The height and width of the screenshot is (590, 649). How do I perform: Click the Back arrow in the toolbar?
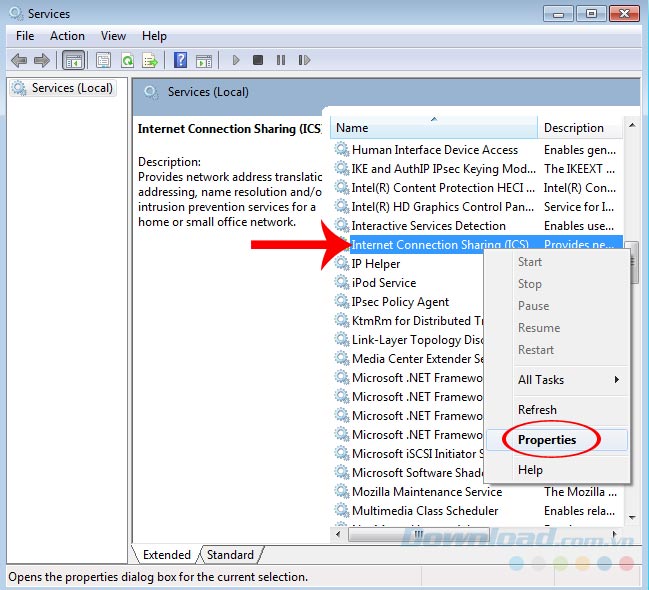19,60
